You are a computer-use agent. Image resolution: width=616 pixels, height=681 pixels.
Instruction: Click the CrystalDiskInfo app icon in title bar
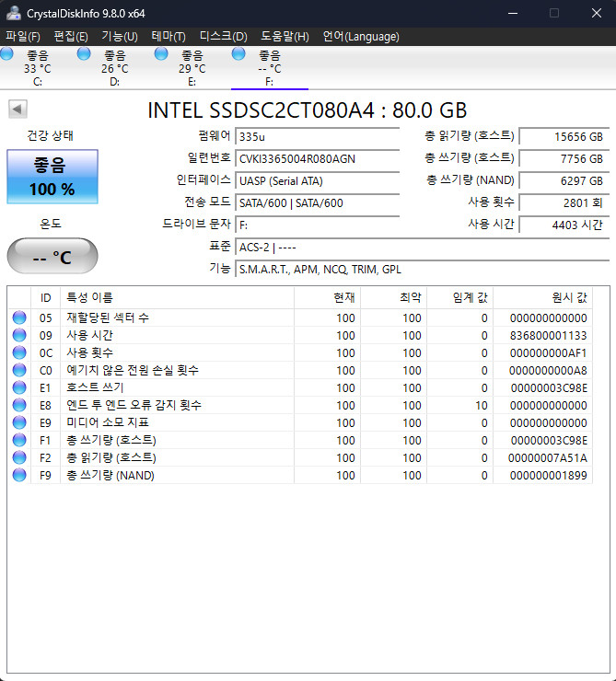point(14,13)
